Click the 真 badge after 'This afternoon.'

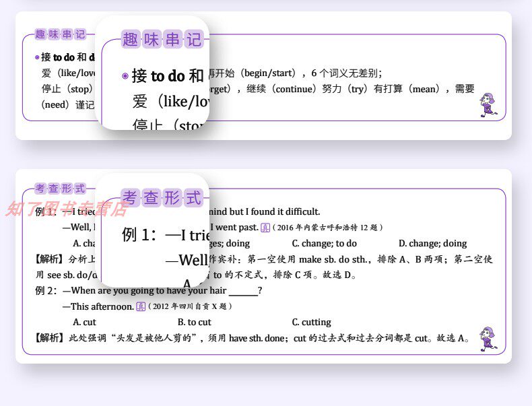point(141,306)
